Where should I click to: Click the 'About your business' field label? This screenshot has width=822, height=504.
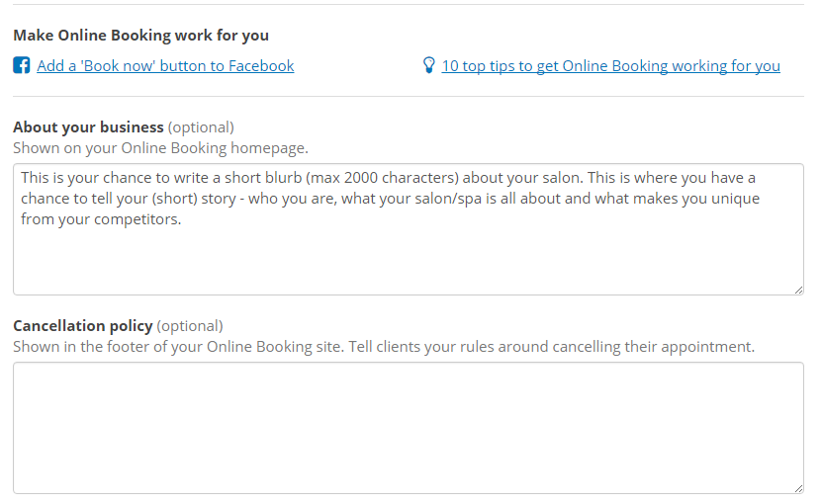[88, 127]
